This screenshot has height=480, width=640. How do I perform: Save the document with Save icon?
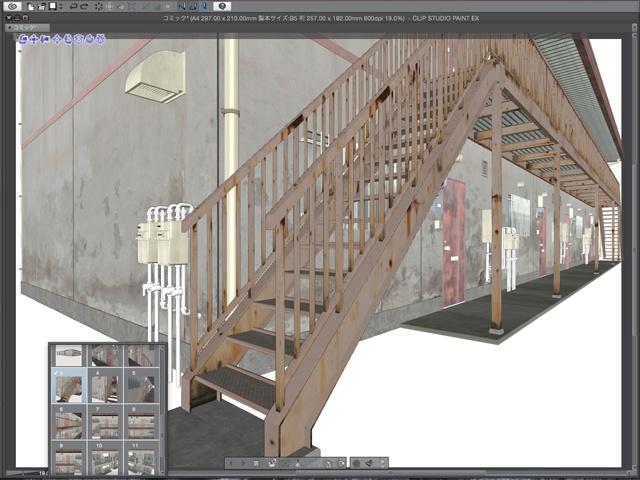tap(53, 7)
